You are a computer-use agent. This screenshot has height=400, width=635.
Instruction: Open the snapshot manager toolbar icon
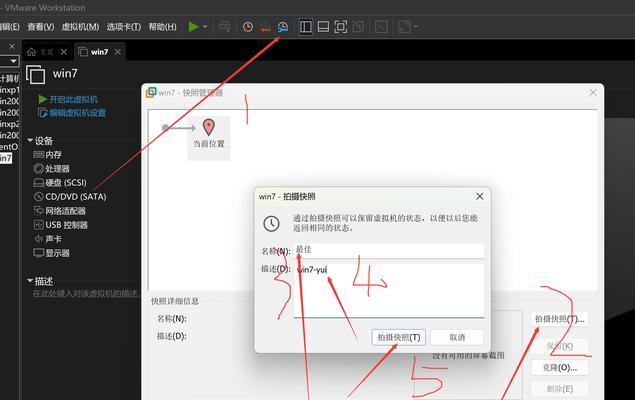click(x=283, y=27)
